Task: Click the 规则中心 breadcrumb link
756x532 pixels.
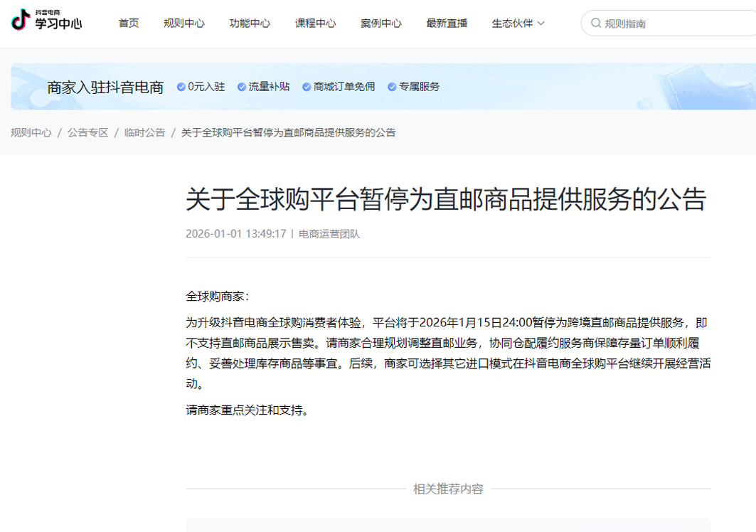Action: [30, 132]
